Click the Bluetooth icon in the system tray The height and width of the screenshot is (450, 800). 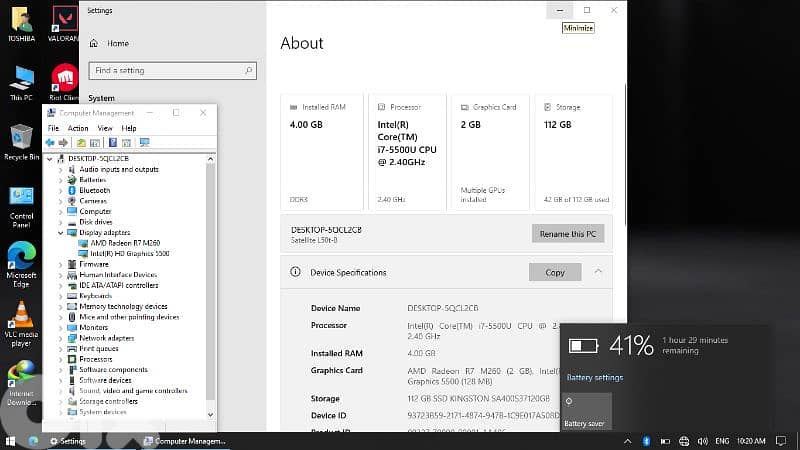pos(646,441)
